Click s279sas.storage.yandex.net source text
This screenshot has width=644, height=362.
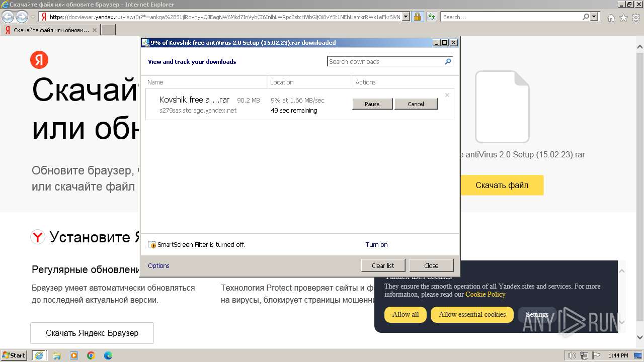[x=198, y=110]
